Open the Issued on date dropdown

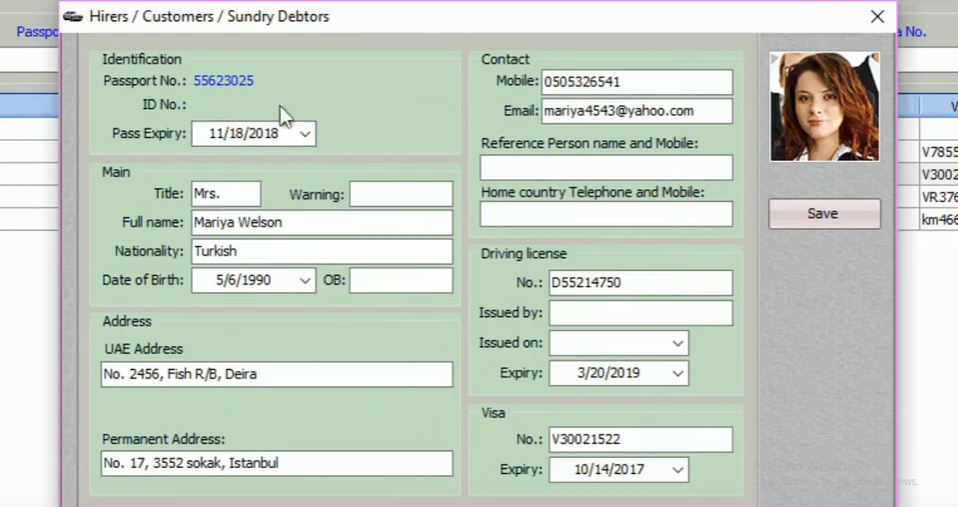679,343
